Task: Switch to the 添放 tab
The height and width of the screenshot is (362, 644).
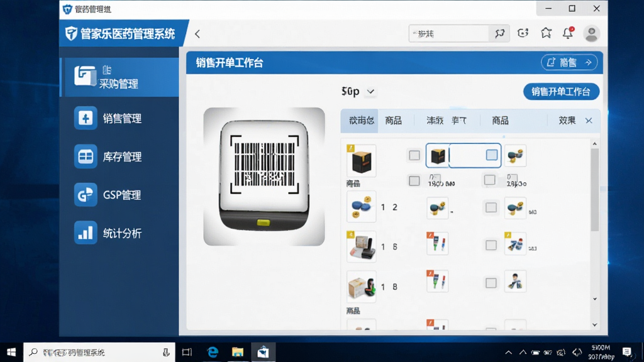Action: pyautogui.click(x=435, y=120)
